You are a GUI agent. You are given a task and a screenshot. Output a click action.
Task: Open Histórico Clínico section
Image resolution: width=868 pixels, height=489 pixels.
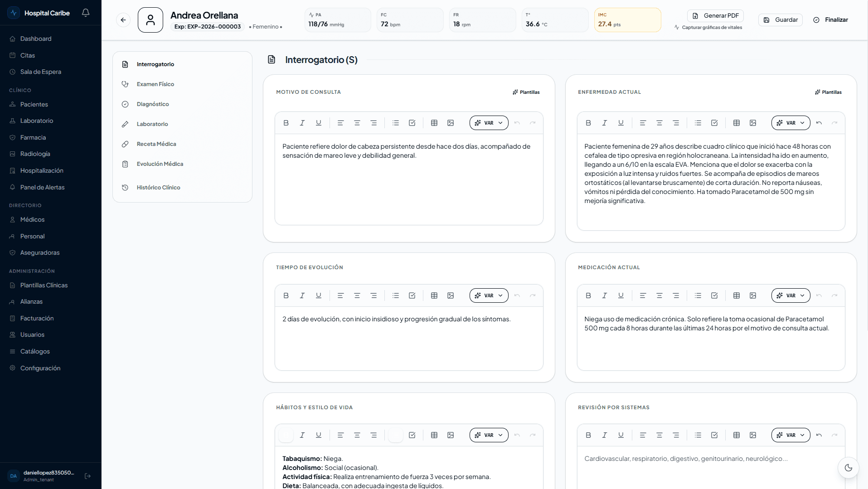(182, 188)
